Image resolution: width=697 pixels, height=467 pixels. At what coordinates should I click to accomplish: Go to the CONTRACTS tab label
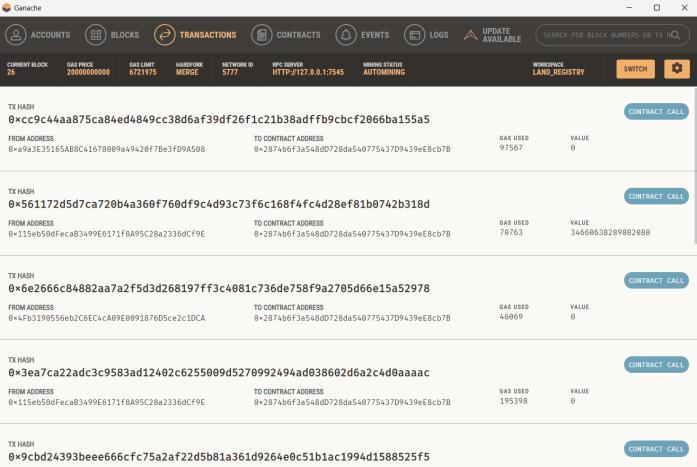299,35
